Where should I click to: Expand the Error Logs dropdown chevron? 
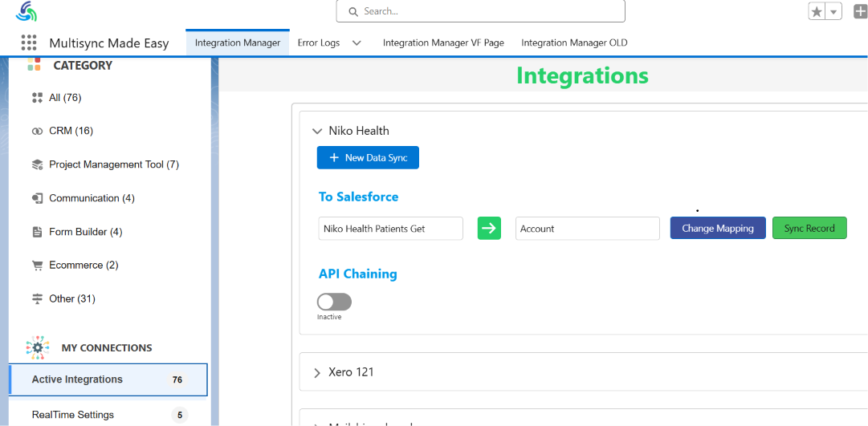coord(357,43)
